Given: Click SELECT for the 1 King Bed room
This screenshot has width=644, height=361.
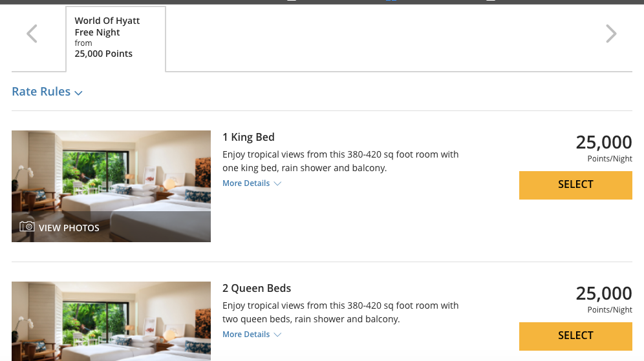Looking at the screenshot, I should [x=575, y=185].
